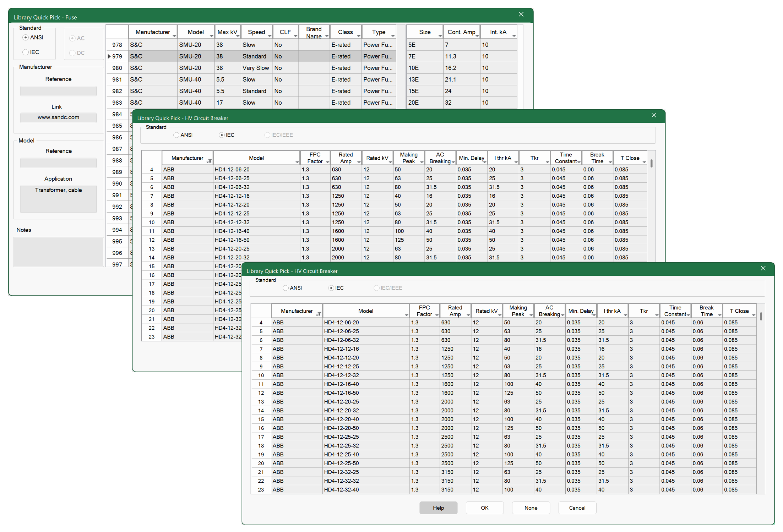
Task: Close the front HV Circuit Breaker dialog
Action: tap(763, 268)
